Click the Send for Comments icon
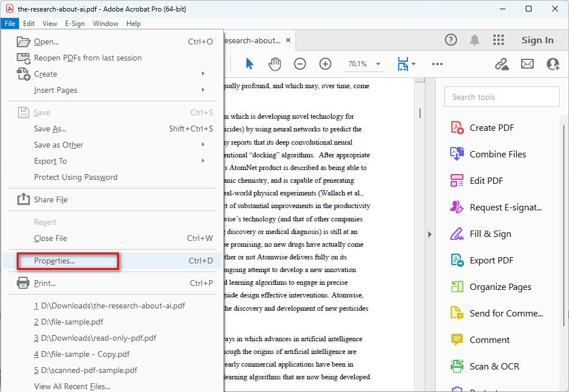The width and height of the screenshot is (569, 392). pyautogui.click(x=457, y=313)
